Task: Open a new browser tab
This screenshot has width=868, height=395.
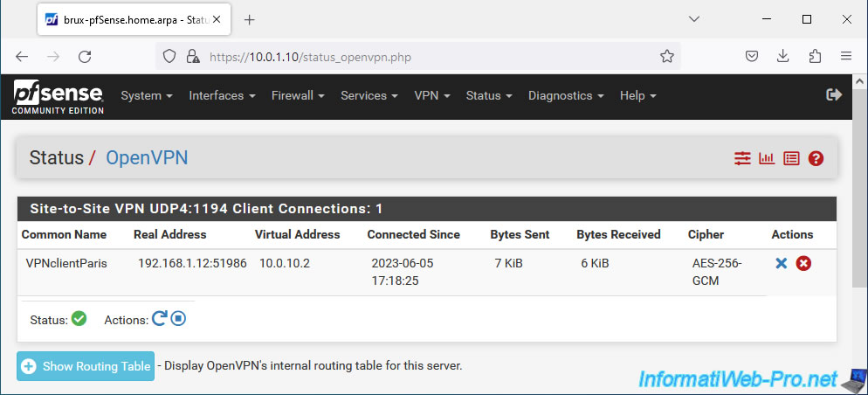Action: 250,20
